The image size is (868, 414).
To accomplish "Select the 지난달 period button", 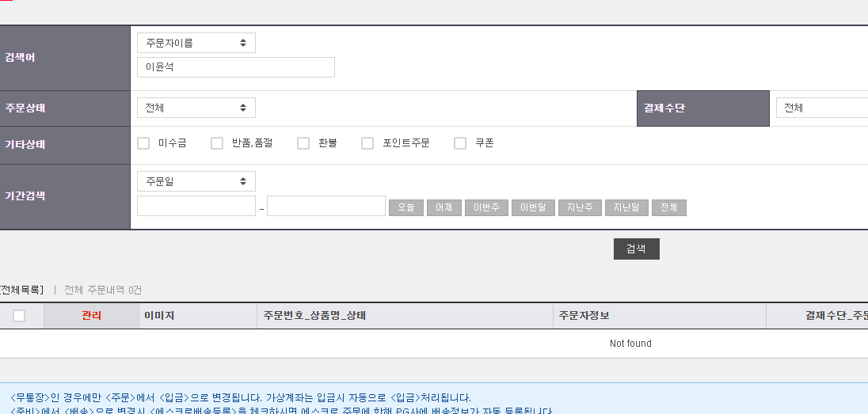I will 626,207.
